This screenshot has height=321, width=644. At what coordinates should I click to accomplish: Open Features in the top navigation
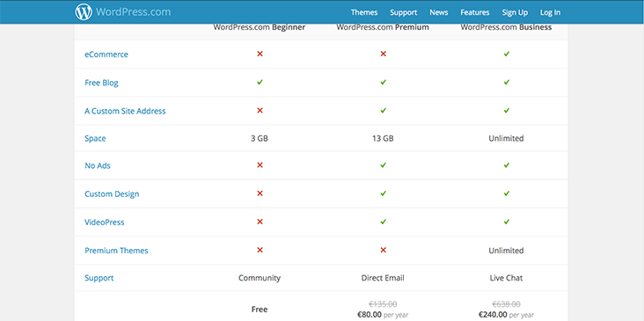click(x=475, y=12)
